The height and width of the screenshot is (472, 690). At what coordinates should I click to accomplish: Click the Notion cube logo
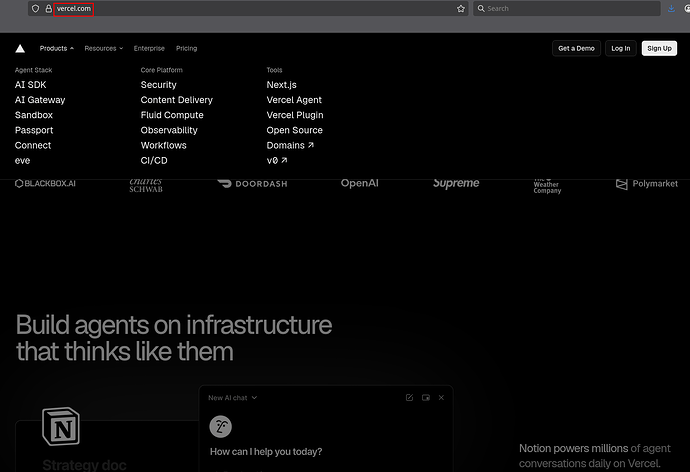[x=61, y=426]
